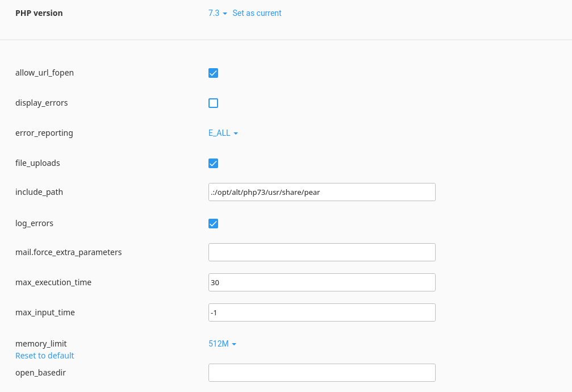Expand the error_reporting E_ALL dropdown
Viewport: 572px width, 392px height.
[x=223, y=133]
